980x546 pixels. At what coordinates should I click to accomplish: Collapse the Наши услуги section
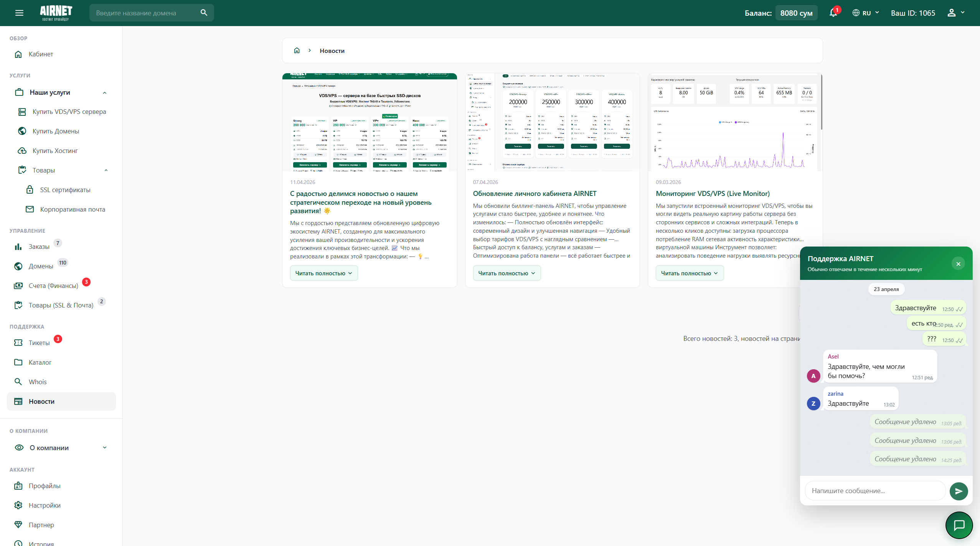click(x=104, y=92)
